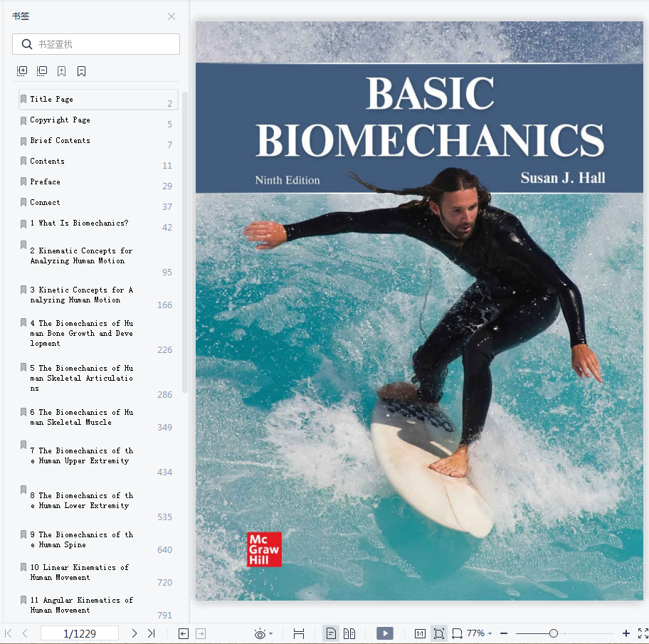
Task: Click the bookmark search field
Action: 96,44
